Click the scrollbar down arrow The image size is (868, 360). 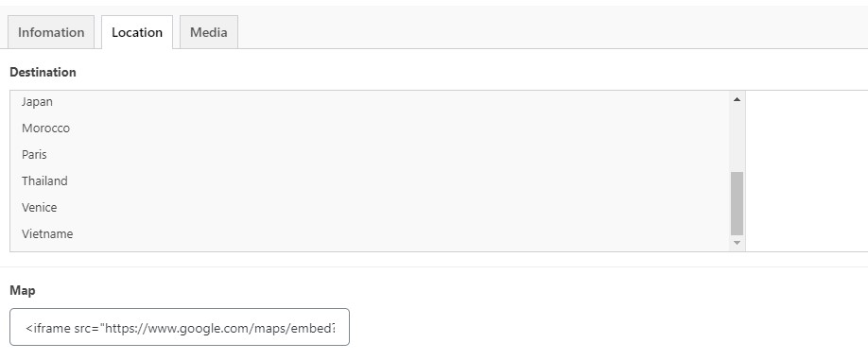(x=737, y=243)
